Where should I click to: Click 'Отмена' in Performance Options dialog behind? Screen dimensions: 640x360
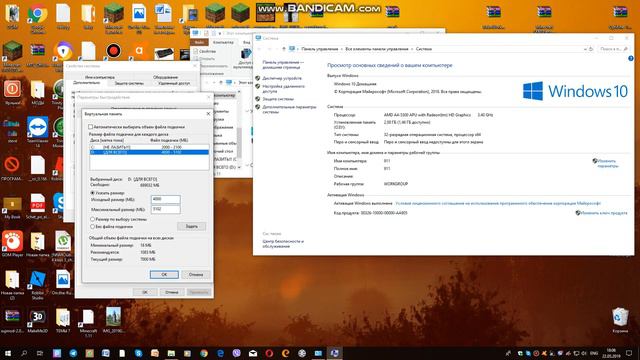[x=172, y=292]
